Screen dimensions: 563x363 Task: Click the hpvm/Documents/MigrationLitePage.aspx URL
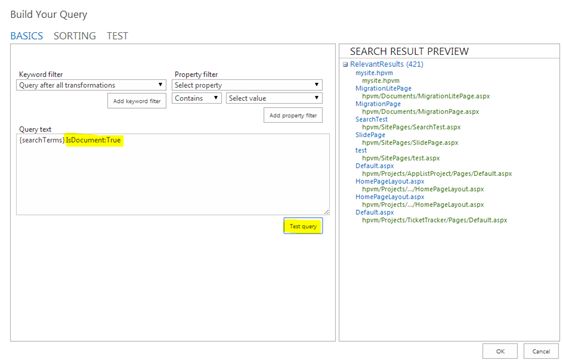tap(425, 96)
